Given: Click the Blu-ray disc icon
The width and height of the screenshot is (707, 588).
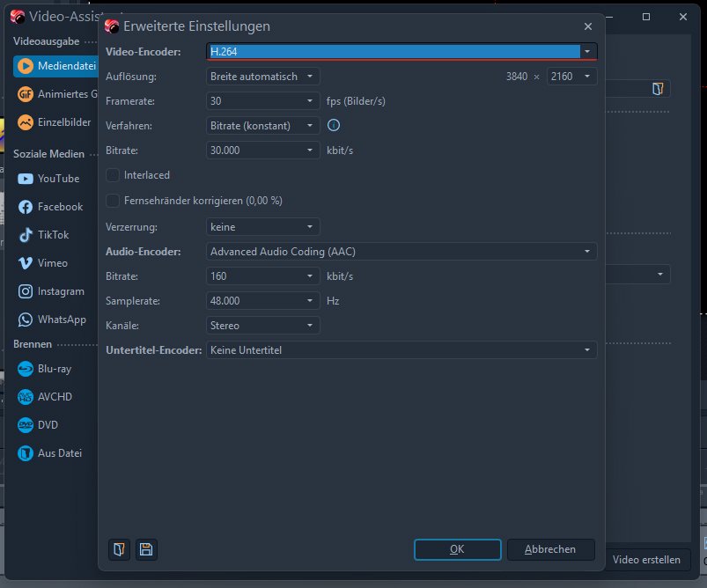Looking at the screenshot, I should [26, 369].
